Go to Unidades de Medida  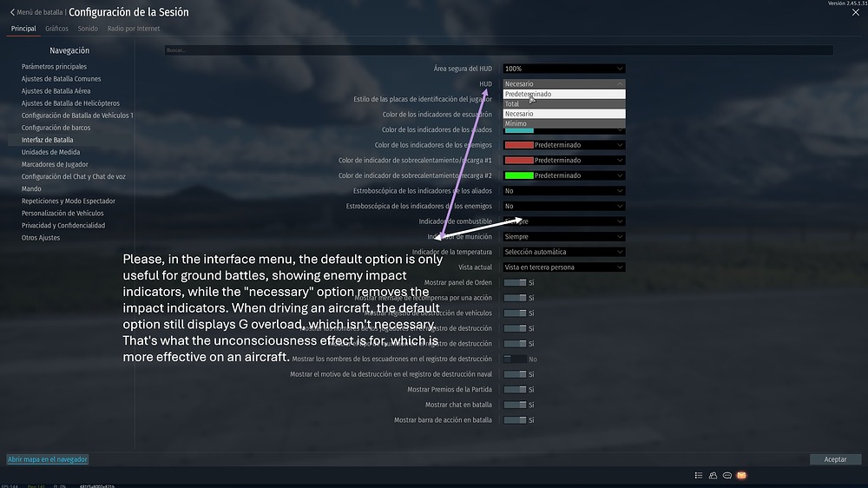point(50,152)
